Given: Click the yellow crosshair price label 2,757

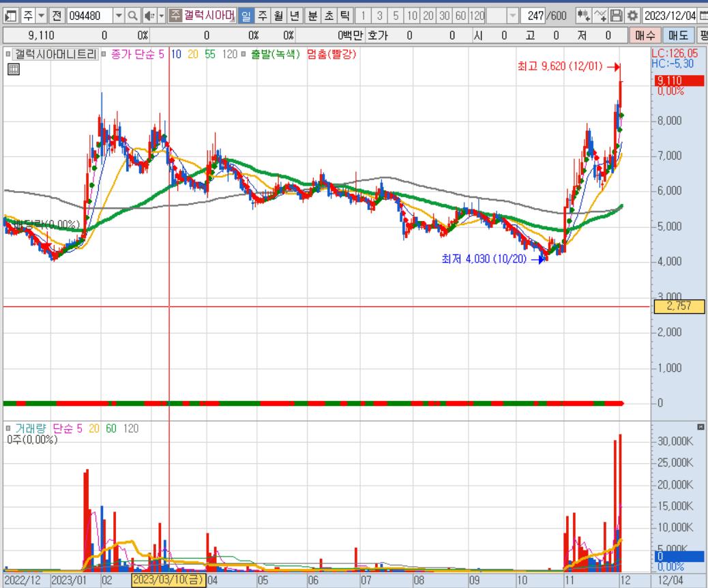Looking at the screenshot, I should point(679,306).
